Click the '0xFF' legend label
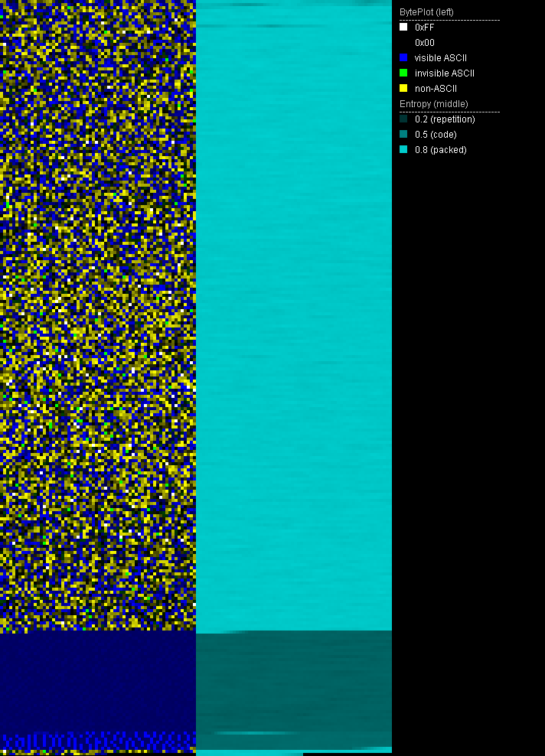This screenshot has width=545, height=756. click(x=424, y=28)
